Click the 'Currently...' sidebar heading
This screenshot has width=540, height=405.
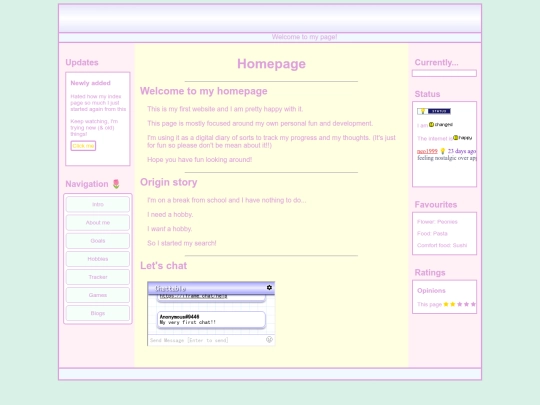click(x=436, y=62)
